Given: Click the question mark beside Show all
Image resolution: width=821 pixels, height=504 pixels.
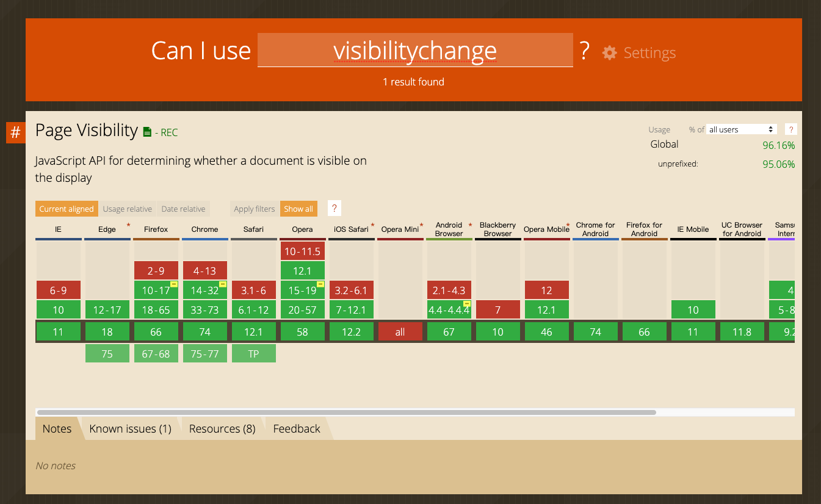Looking at the screenshot, I should click(x=334, y=208).
